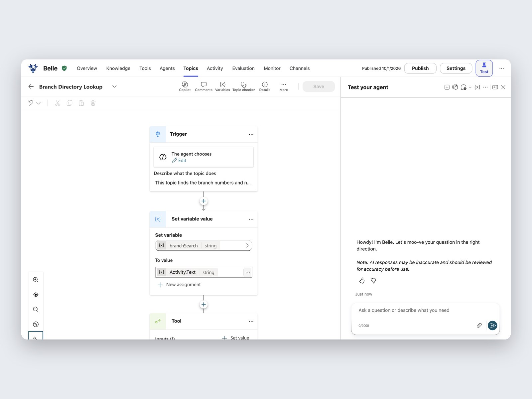
Task: Open agent Settings
Action: (x=456, y=68)
